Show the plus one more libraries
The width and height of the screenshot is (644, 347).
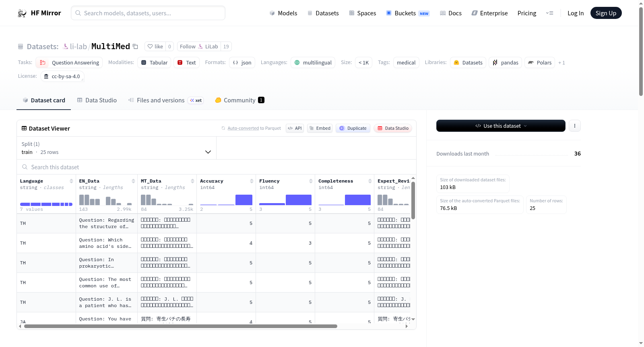(561, 62)
